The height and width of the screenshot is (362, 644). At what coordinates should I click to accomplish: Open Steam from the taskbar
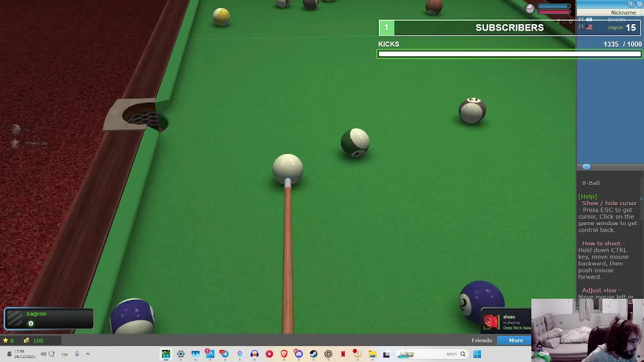[x=313, y=354]
